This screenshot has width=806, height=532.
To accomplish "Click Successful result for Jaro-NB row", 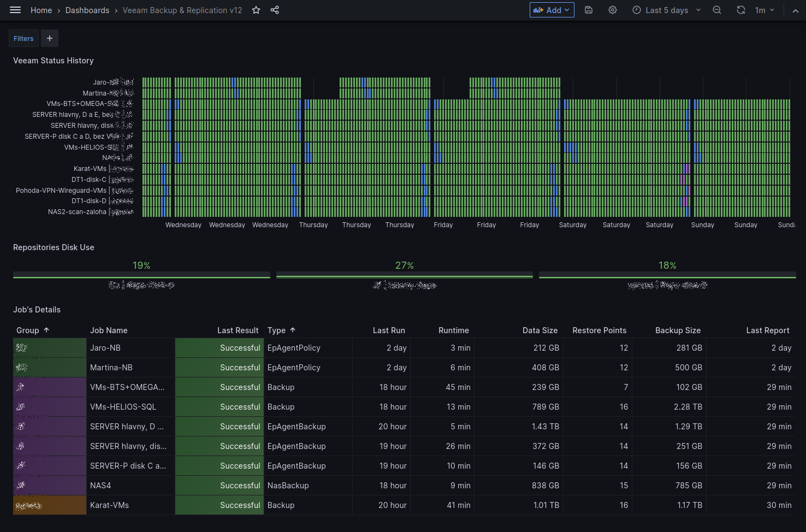I will [x=220, y=348].
